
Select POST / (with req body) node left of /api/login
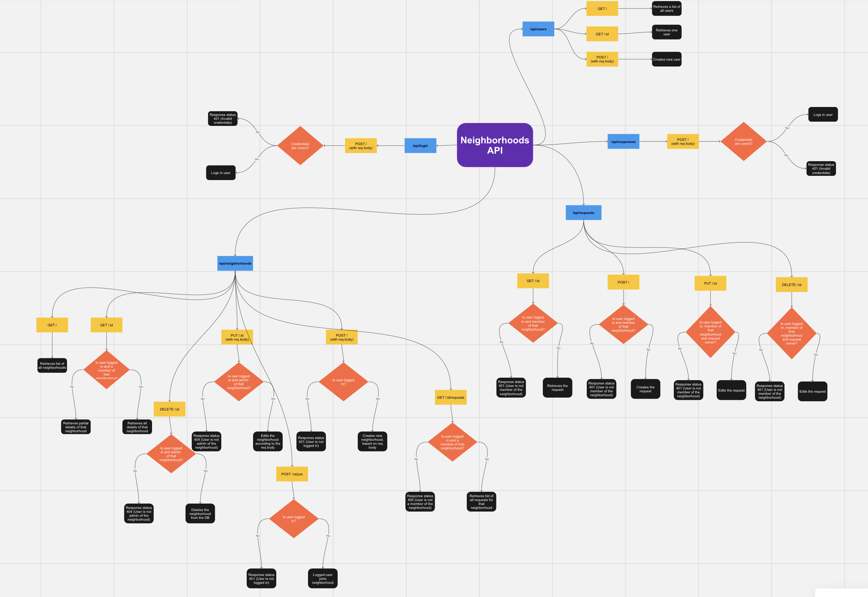click(x=361, y=146)
